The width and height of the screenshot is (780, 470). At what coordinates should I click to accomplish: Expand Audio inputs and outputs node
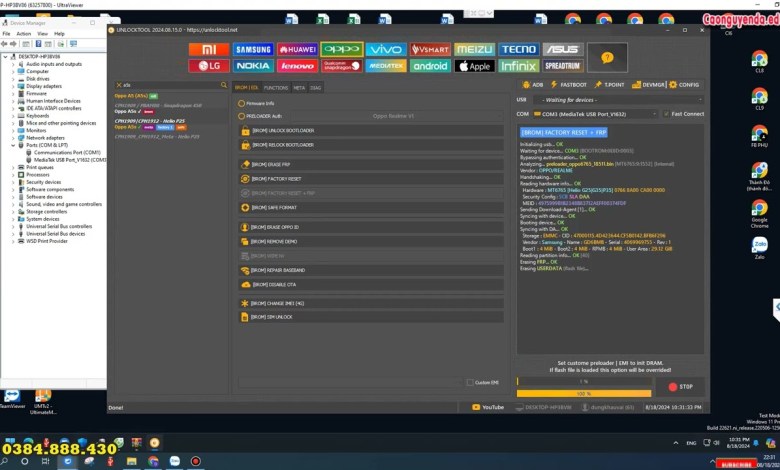coord(13,64)
